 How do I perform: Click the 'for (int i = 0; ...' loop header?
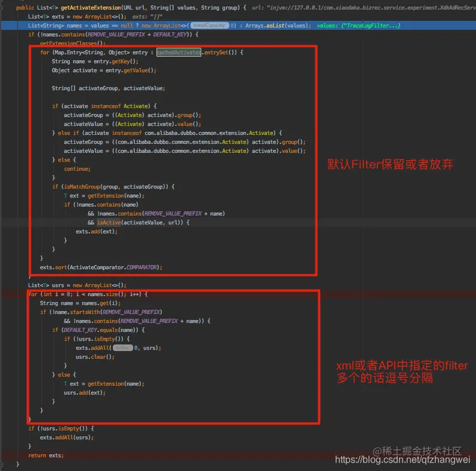click(88, 294)
